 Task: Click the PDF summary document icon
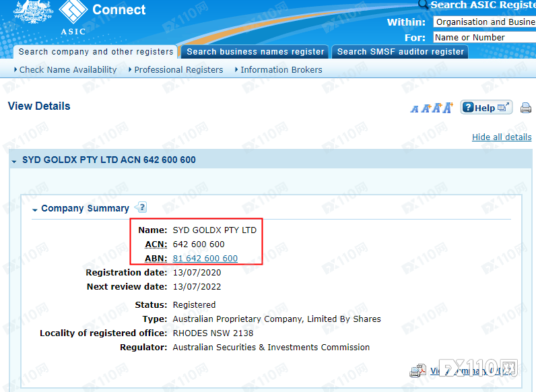417,371
